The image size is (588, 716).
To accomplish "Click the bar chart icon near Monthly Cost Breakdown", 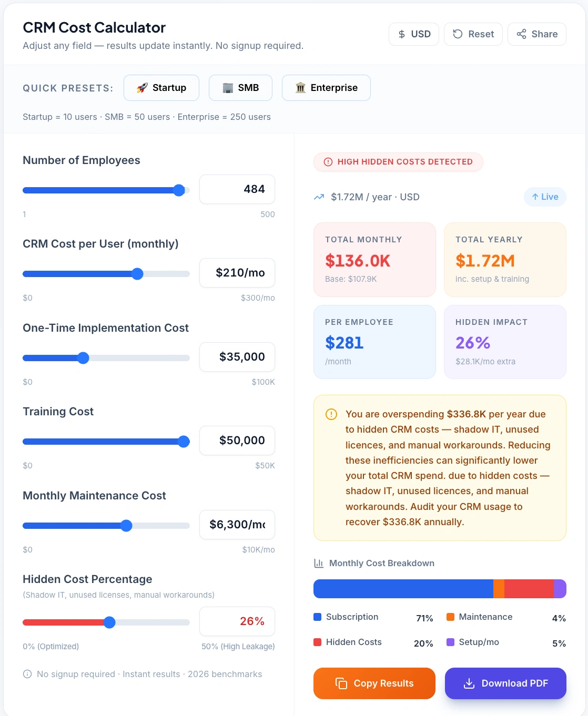I will [x=319, y=563].
